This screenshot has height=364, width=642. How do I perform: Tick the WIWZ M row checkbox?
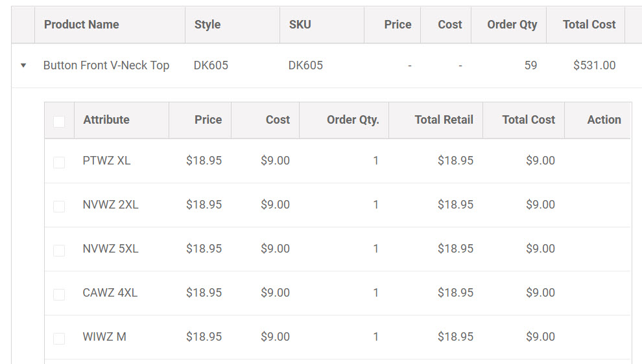pos(59,338)
